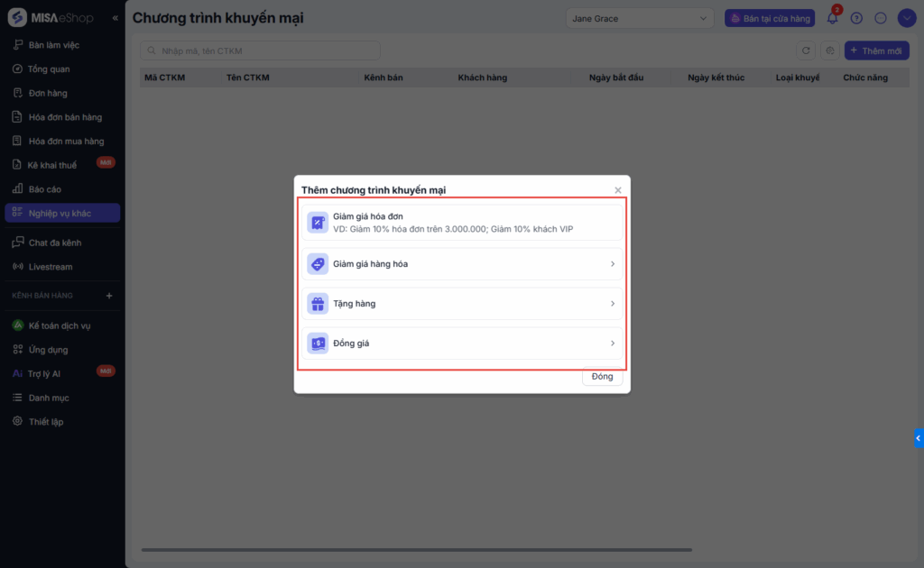924x568 pixels.
Task: Open the table column settings icon
Action: click(830, 50)
